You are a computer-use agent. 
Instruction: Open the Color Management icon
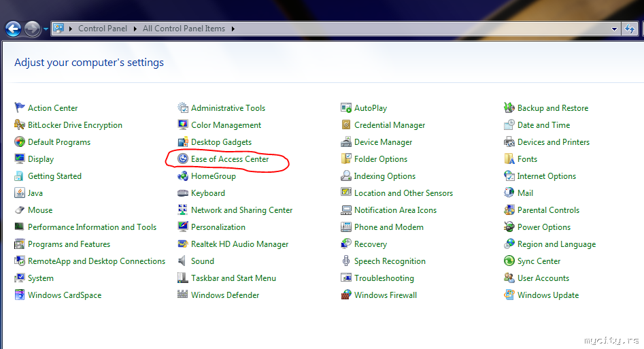pyautogui.click(x=183, y=124)
